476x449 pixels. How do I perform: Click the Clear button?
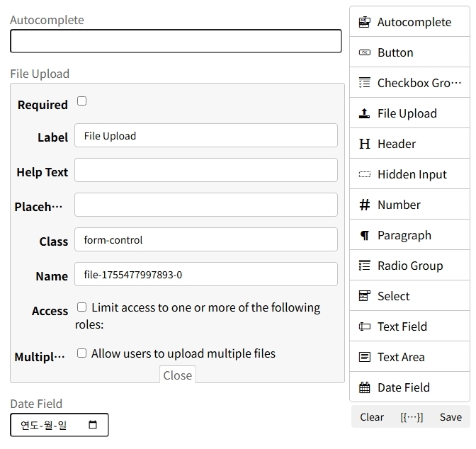click(372, 417)
